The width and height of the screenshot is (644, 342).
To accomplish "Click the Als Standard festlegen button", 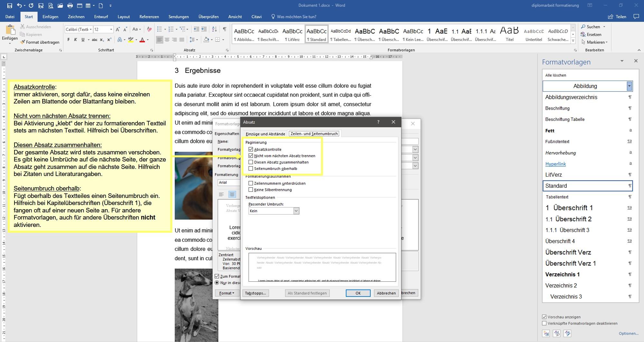I will click(307, 293).
